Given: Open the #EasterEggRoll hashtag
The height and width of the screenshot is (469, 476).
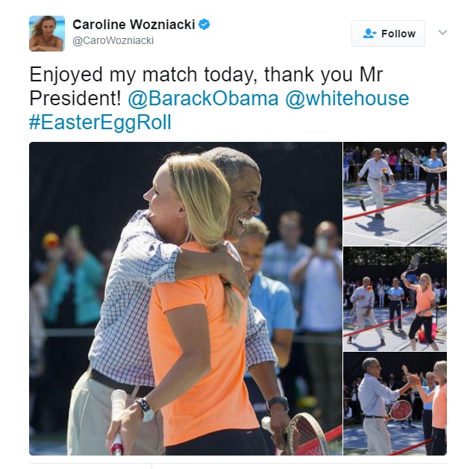Looking at the screenshot, I should pyautogui.click(x=100, y=122).
